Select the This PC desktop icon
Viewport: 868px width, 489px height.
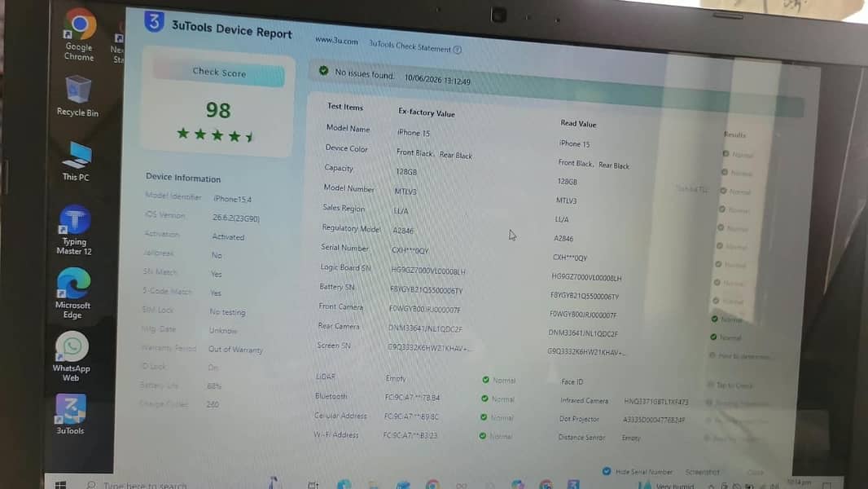(76, 161)
